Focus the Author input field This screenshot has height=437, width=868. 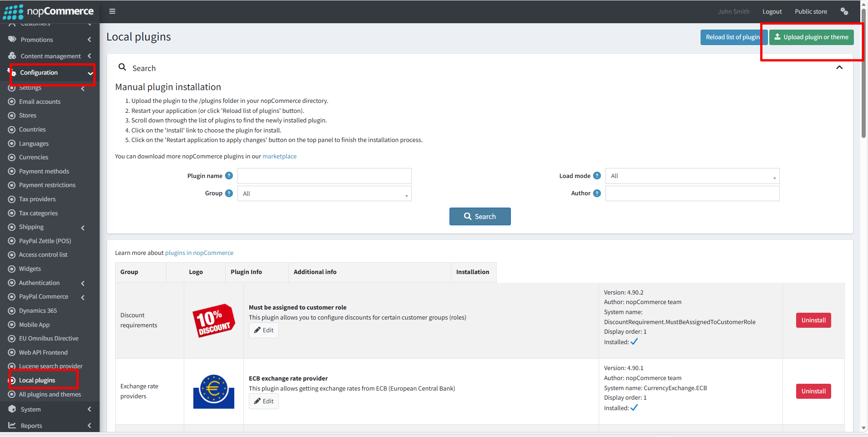pyautogui.click(x=692, y=193)
